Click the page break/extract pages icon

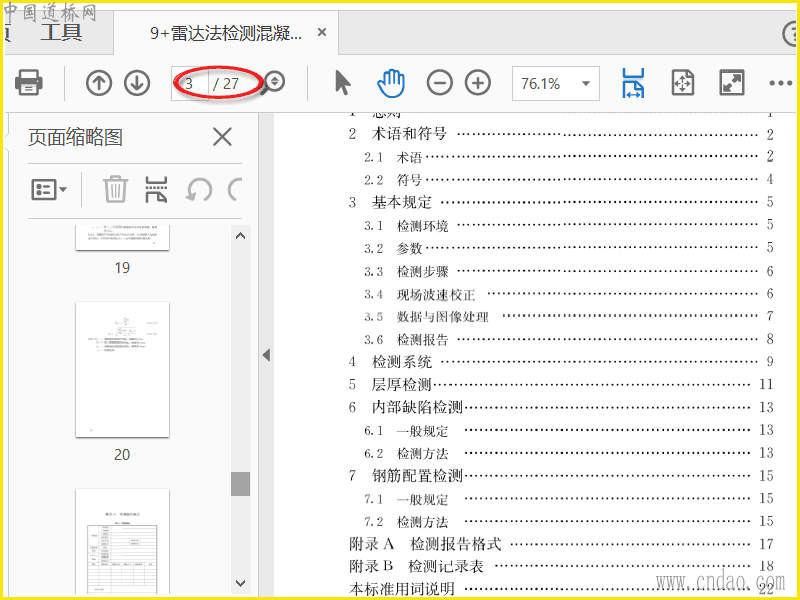pyautogui.click(x=156, y=189)
